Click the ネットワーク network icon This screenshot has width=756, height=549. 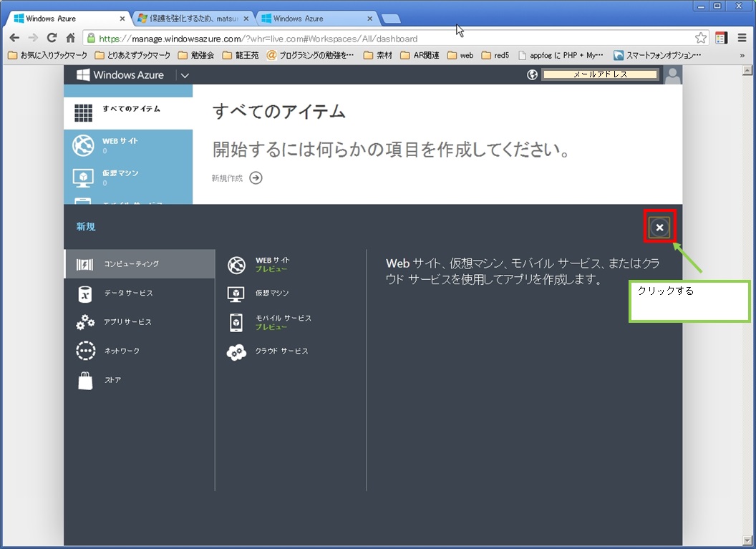(85, 351)
